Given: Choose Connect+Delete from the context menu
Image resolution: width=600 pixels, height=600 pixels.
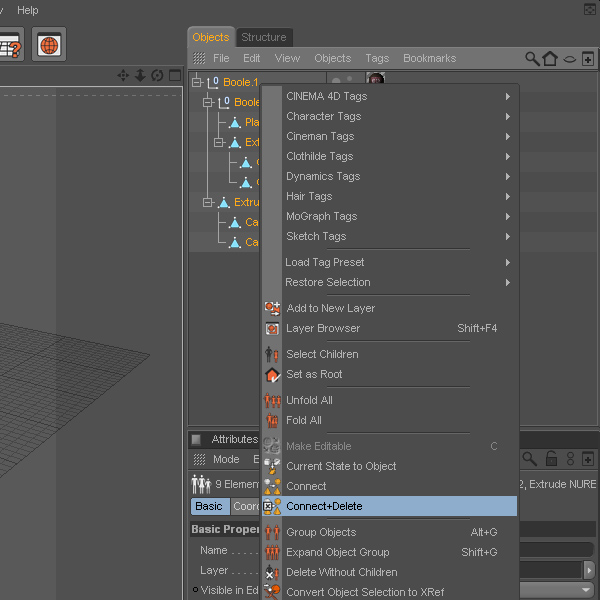Looking at the screenshot, I should 389,506.
